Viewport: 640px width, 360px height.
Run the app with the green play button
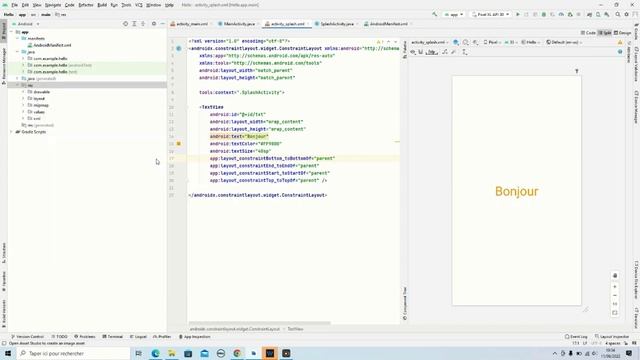point(518,14)
